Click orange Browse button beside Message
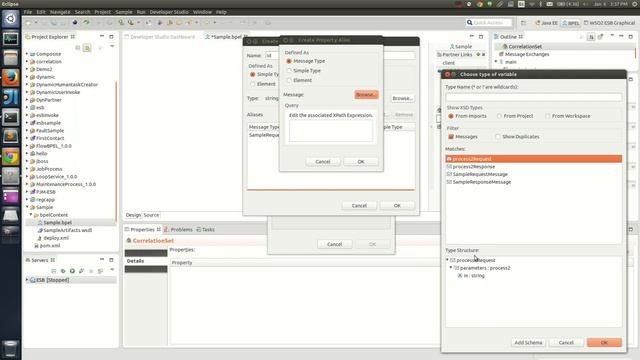The width and height of the screenshot is (640, 360). click(x=366, y=95)
